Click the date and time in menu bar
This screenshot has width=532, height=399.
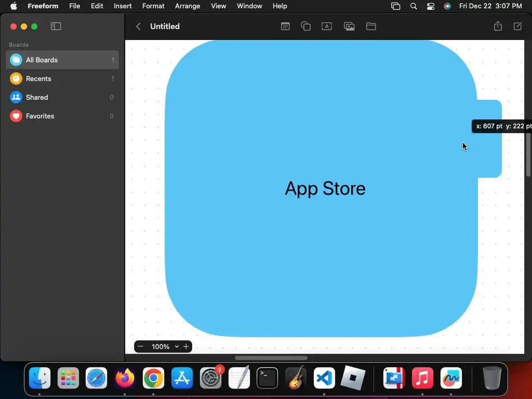(x=490, y=6)
